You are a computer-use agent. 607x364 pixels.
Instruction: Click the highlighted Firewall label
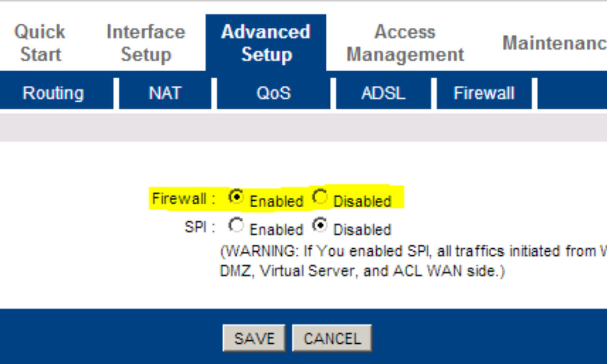click(x=180, y=198)
